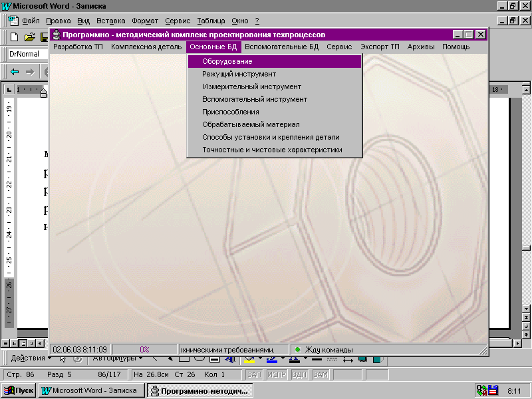Click Word's vertical scrollbar thumb
The image size is (532, 399).
point(526,248)
